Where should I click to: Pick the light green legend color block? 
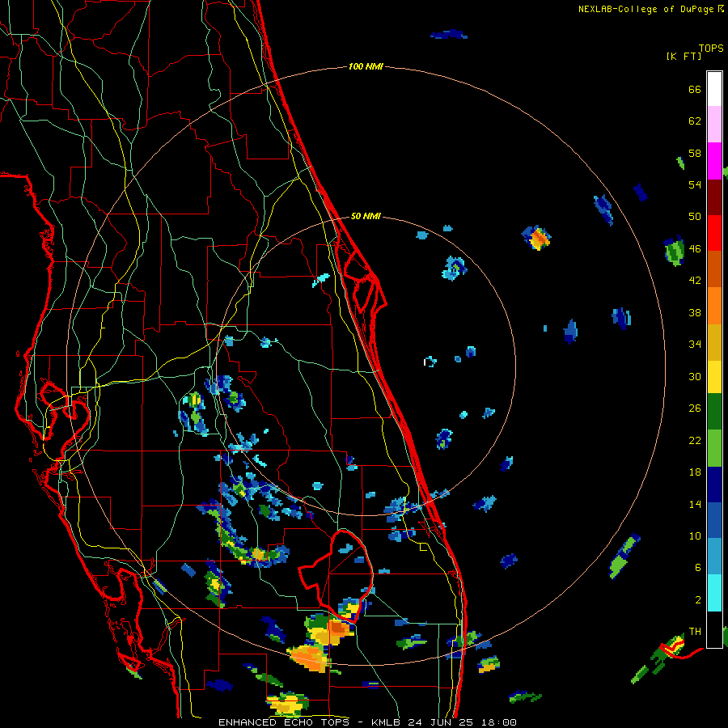click(x=714, y=448)
